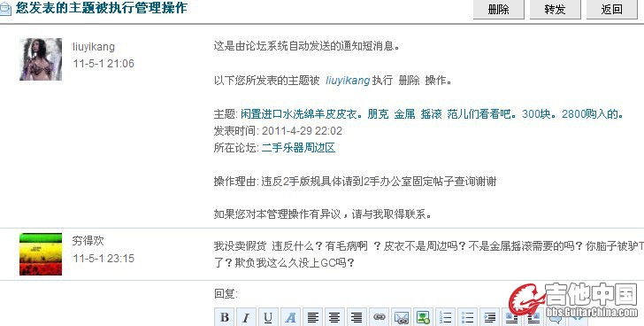Image resolution: width=644 pixels, height=326 pixels.
Task: Insert a hyperlink into the reply
Action: click(x=379, y=317)
